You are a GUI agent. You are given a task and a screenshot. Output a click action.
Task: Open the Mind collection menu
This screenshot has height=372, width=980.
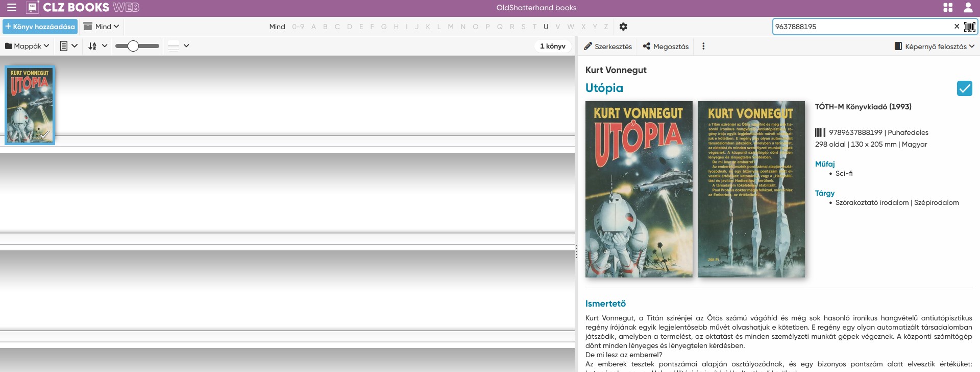(102, 27)
